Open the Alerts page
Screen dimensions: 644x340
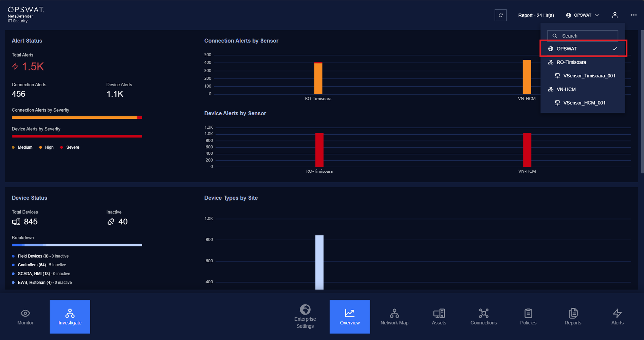click(x=617, y=317)
